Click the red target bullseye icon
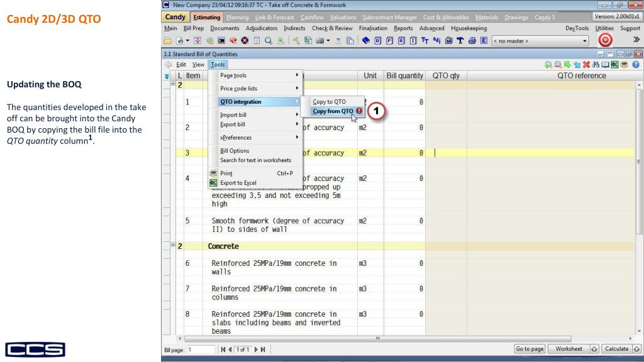 point(605,40)
